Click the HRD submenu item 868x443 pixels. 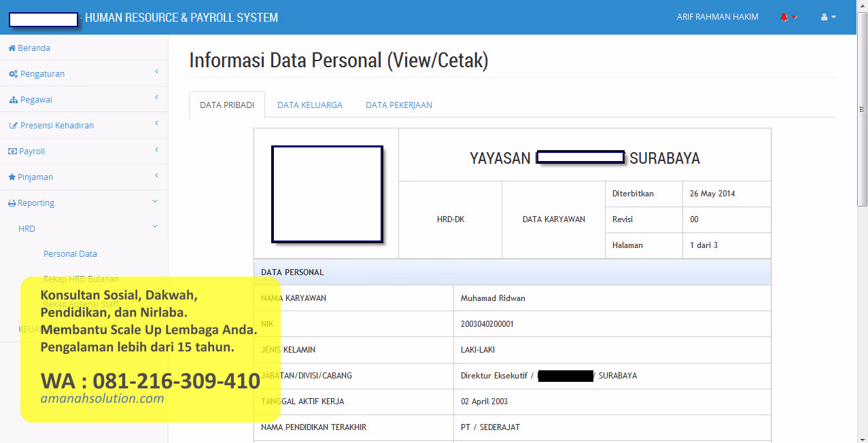27,229
